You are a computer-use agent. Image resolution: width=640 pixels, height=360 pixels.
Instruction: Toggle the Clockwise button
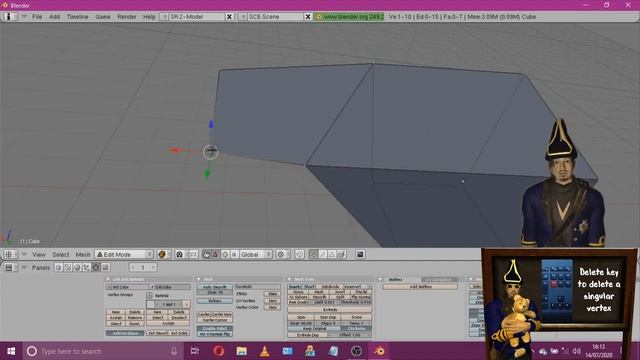(x=356, y=329)
